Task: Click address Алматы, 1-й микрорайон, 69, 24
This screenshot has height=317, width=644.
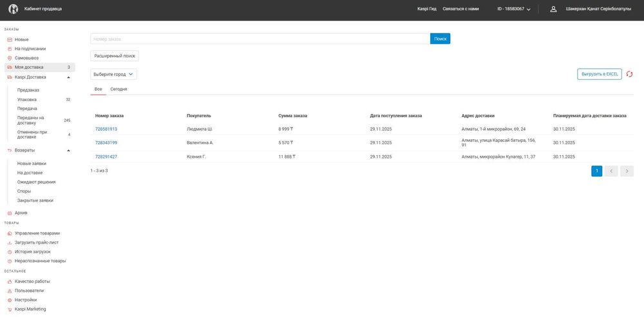Action: coord(494,129)
